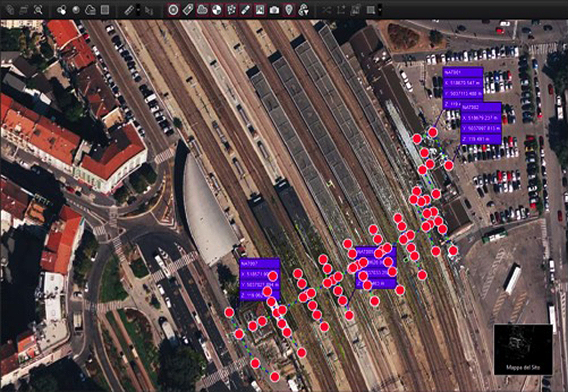Viewport: 568px width, 392px height.
Task: Select the ruler measurement tool
Action: [x=129, y=10]
